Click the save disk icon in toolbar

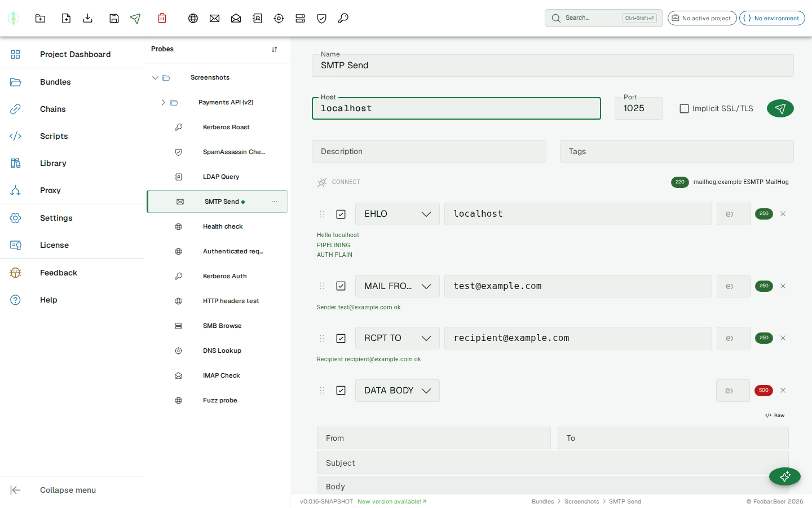pos(114,18)
